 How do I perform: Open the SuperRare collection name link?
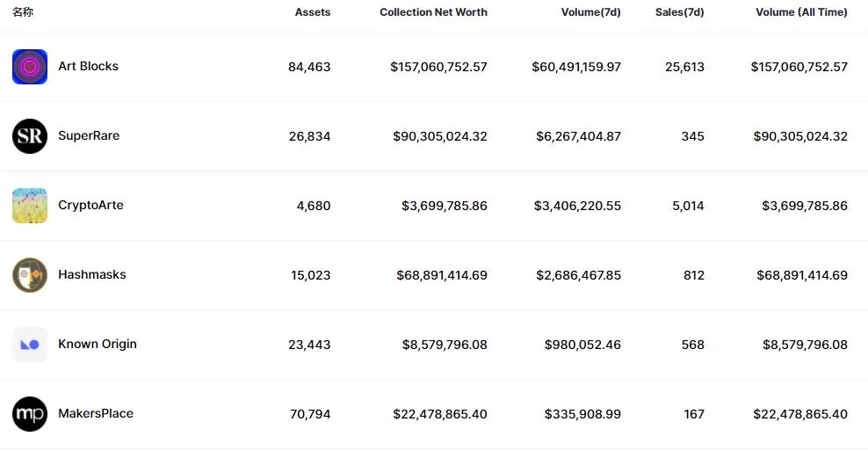coord(89,135)
